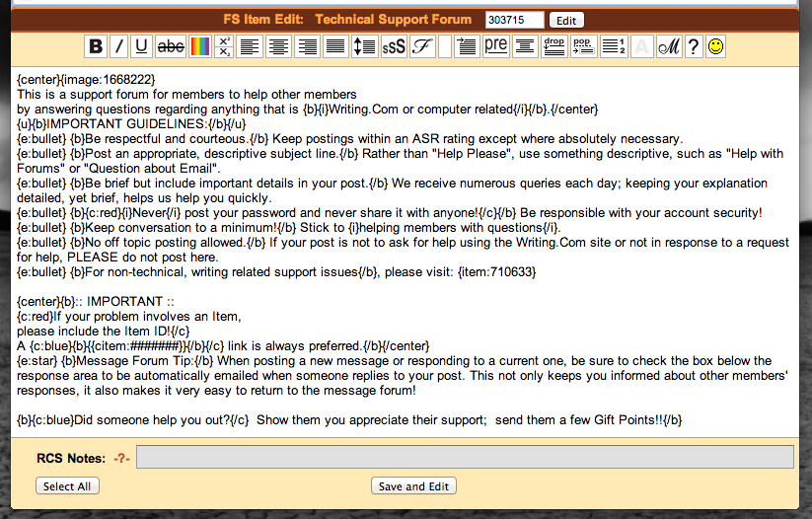812x519 pixels.
Task: Click the RCS Notes input field
Action: click(x=465, y=457)
